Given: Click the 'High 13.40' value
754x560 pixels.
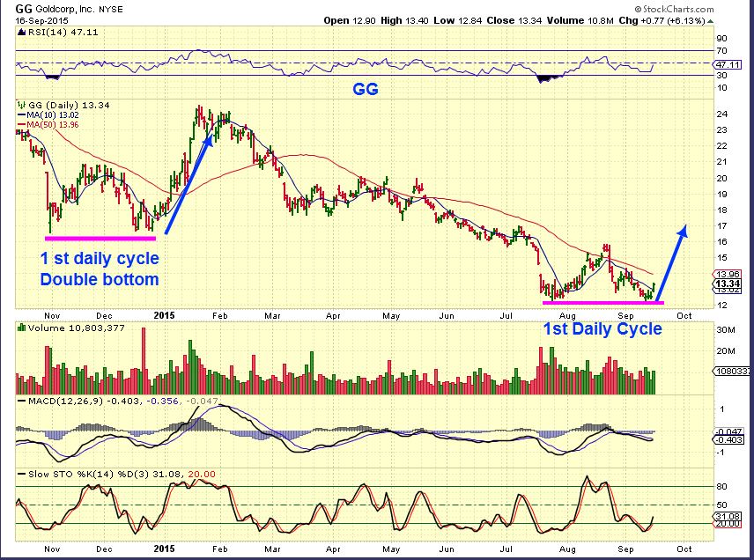Looking at the screenshot, I should coord(404,20).
